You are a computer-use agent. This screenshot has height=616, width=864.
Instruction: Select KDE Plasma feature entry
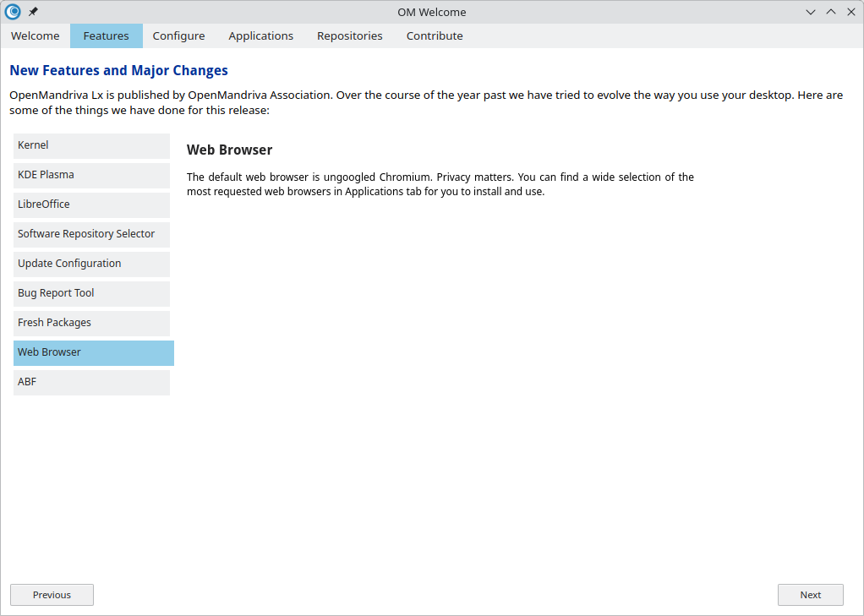point(91,175)
